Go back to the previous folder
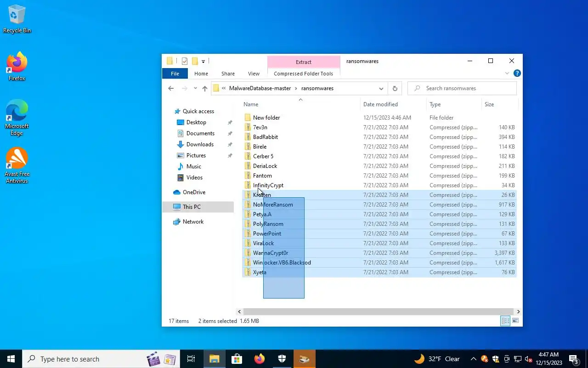 171,88
